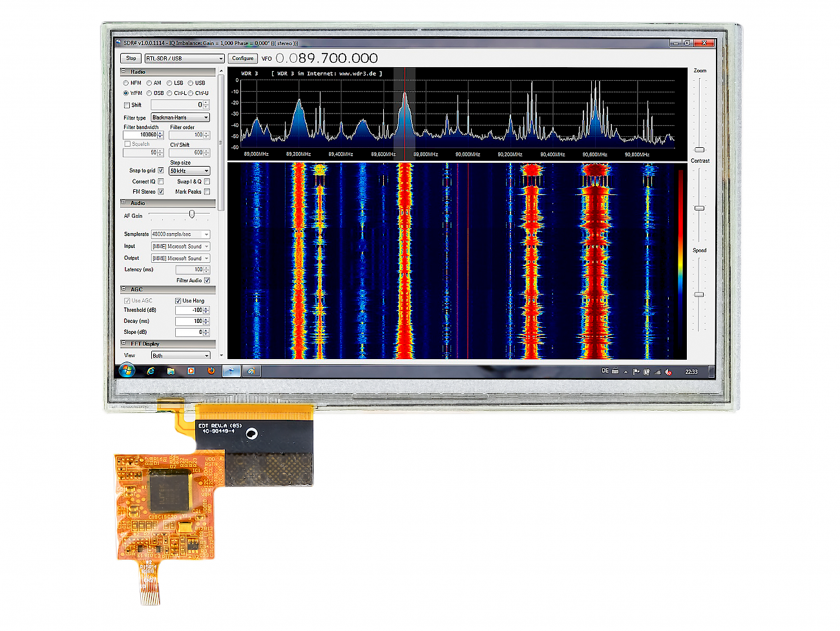Select the active SDR# taskbar button
This screenshot has height=631, width=840.
231,371
